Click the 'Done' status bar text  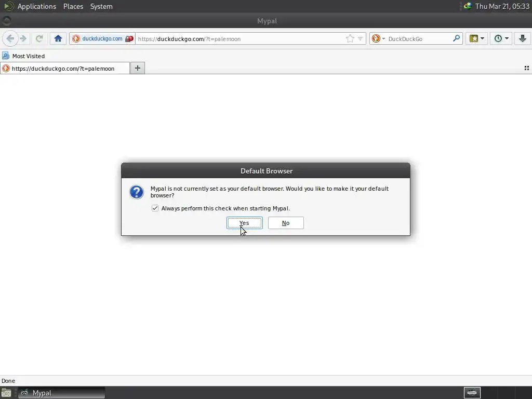click(x=8, y=381)
